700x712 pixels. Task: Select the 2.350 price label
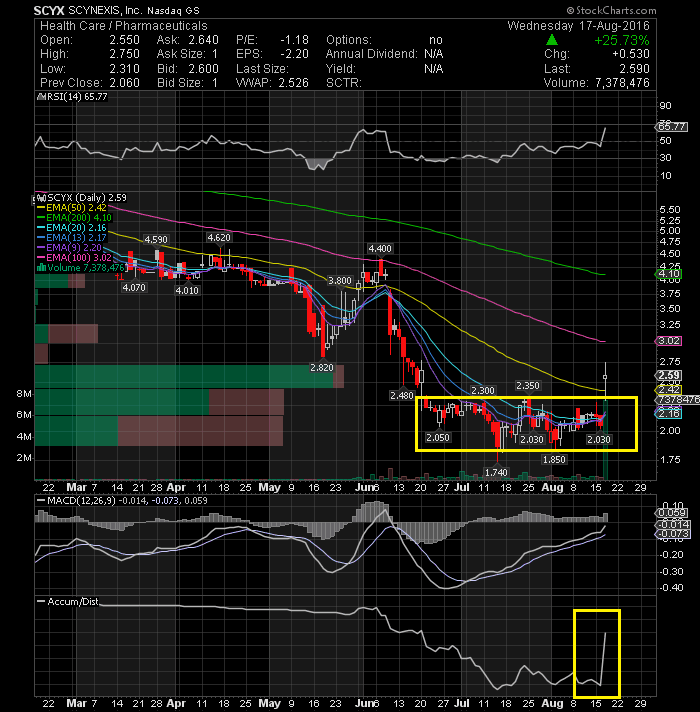[x=527, y=386]
